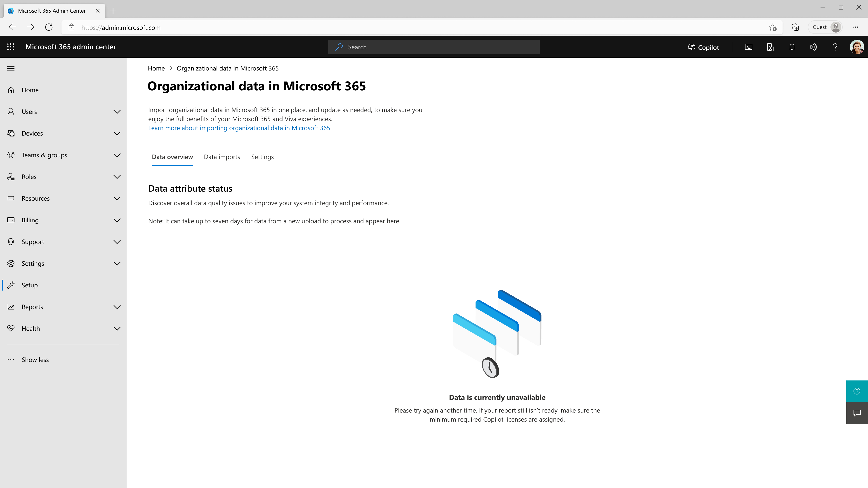Expand the Roles chevron

point(117,177)
